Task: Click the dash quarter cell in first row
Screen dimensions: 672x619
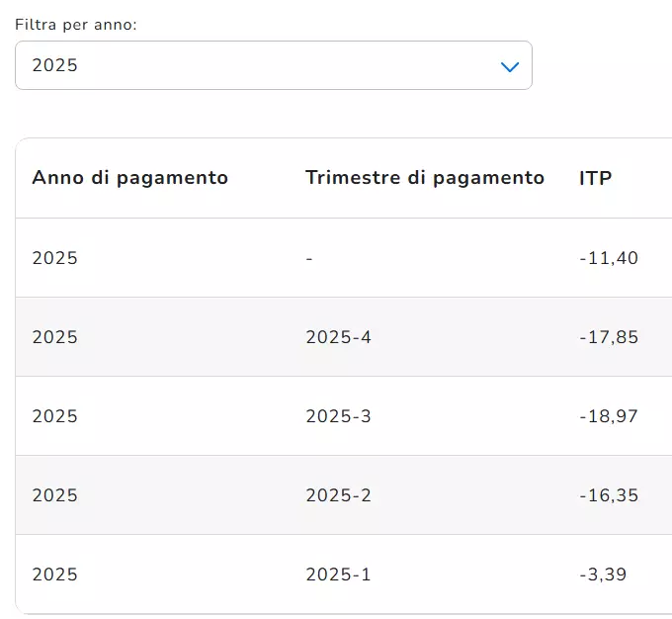Action: [309, 258]
